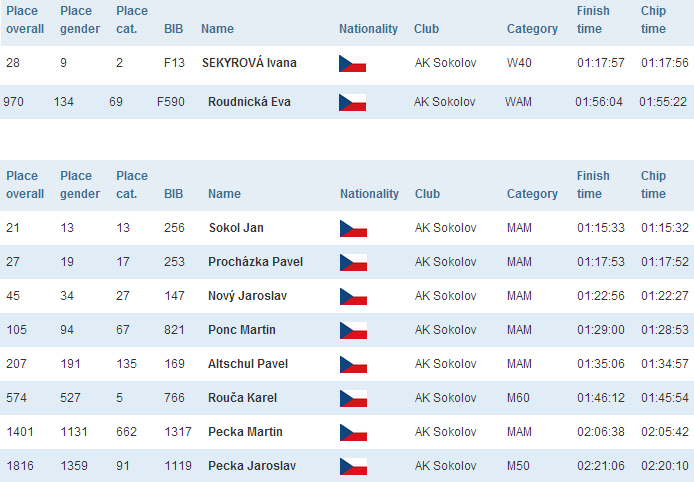Click Nationality header in women's table

coord(368,29)
